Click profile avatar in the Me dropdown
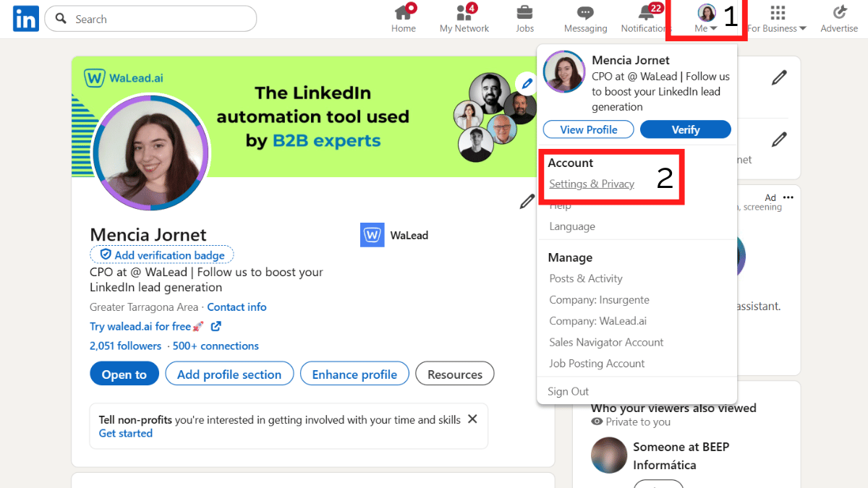 [564, 72]
